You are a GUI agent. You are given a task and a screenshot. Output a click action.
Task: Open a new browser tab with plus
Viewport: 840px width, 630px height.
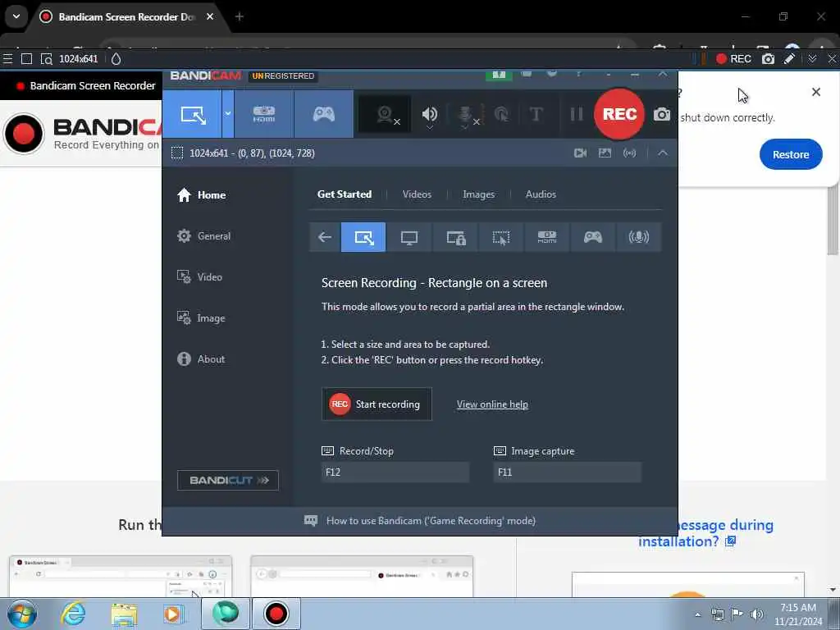[x=240, y=16]
